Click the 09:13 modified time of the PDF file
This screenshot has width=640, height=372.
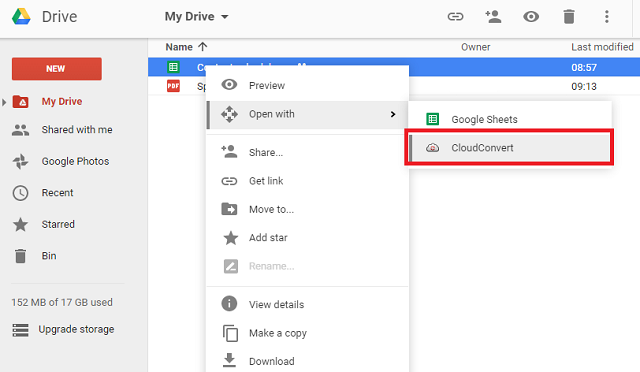pos(584,87)
